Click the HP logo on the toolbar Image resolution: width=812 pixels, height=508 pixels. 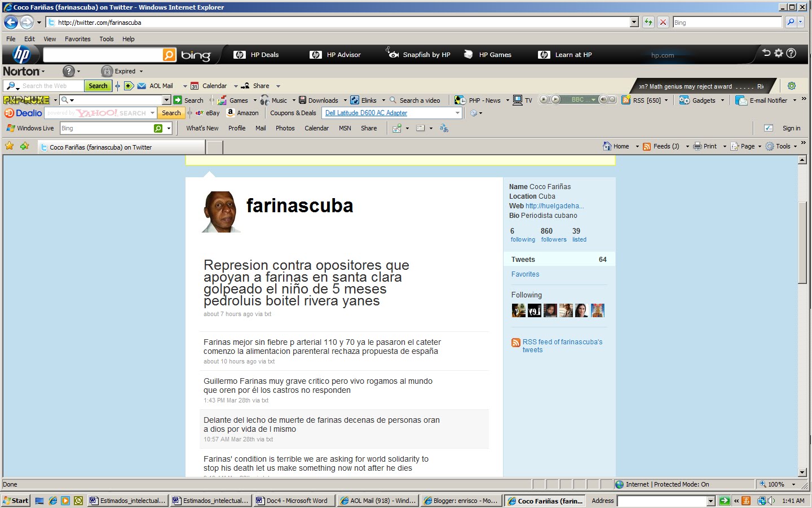point(21,55)
